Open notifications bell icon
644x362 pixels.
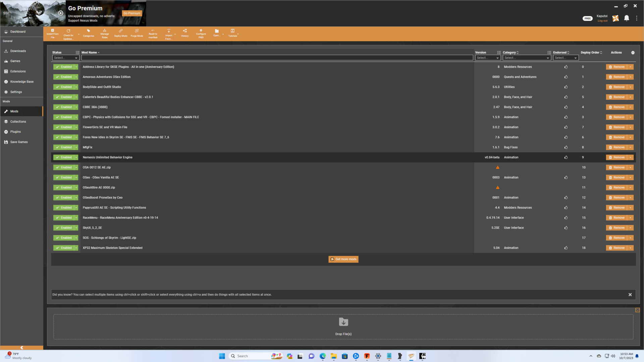point(627,18)
